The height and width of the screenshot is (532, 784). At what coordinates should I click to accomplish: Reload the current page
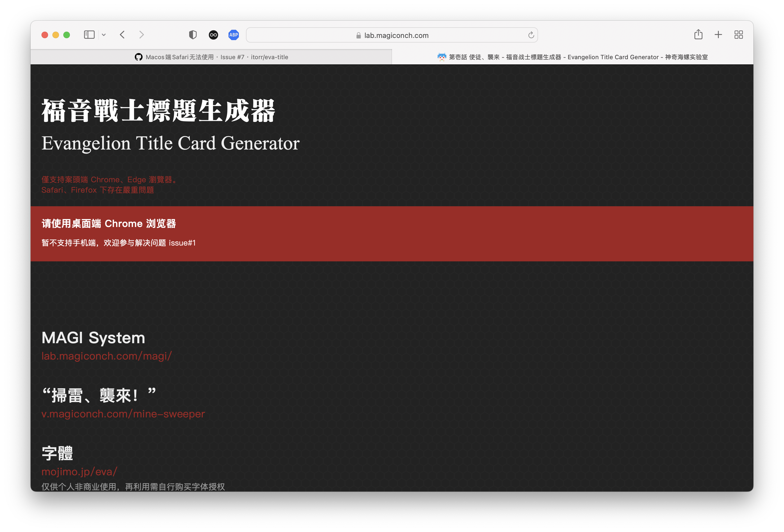531,35
